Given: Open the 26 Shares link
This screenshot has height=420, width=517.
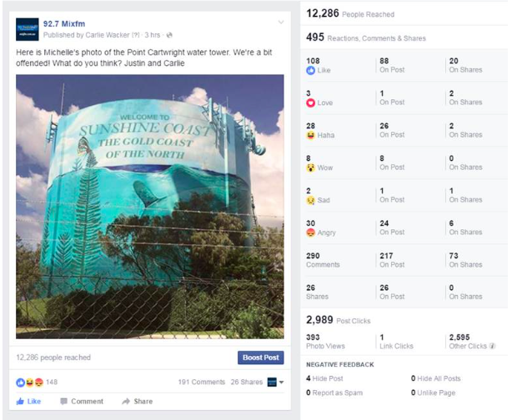Looking at the screenshot, I should [x=247, y=382].
